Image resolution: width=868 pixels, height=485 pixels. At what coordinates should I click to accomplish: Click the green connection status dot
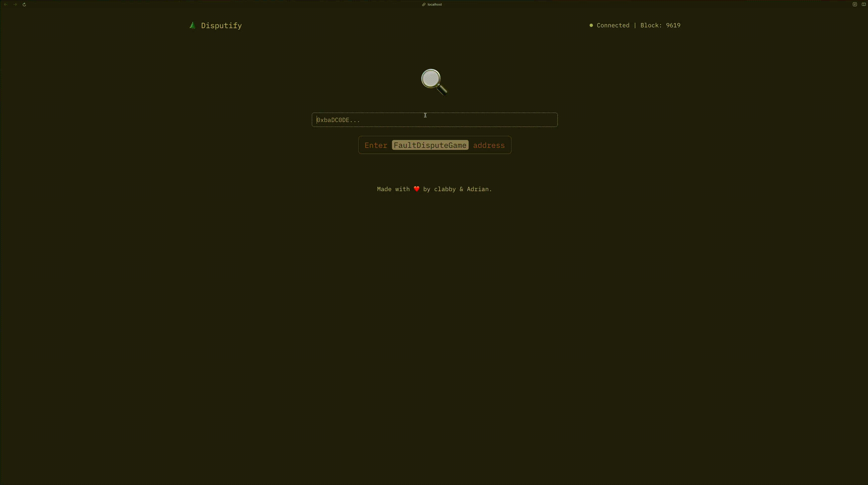591,25
